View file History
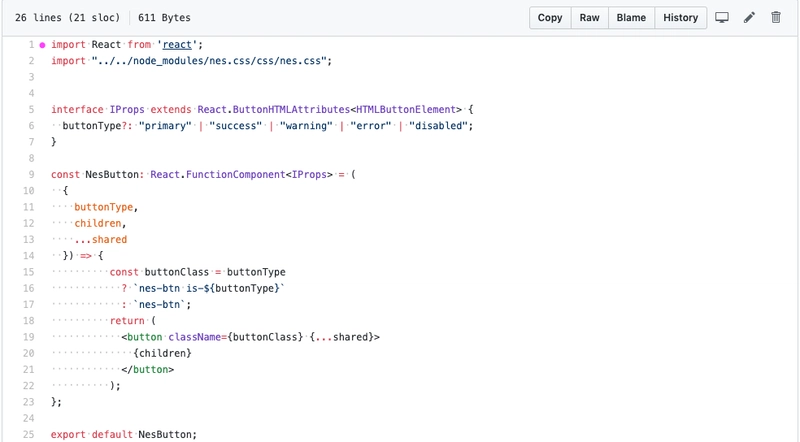 [680, 18]
